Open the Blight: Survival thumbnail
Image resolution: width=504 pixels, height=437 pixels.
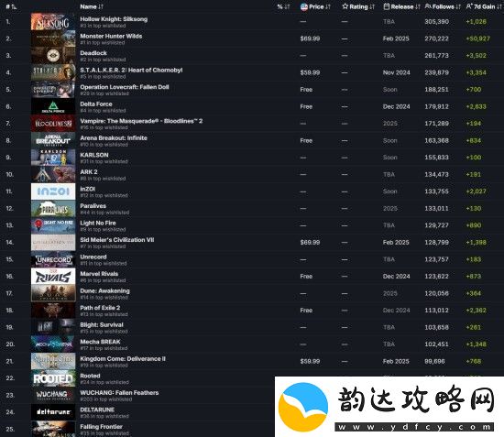click(53, 327)
